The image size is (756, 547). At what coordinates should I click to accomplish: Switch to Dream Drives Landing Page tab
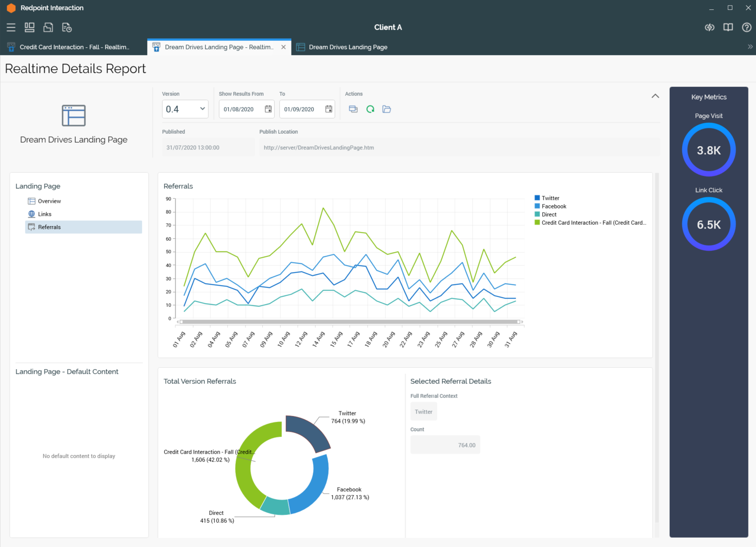(x=348, y=47)
